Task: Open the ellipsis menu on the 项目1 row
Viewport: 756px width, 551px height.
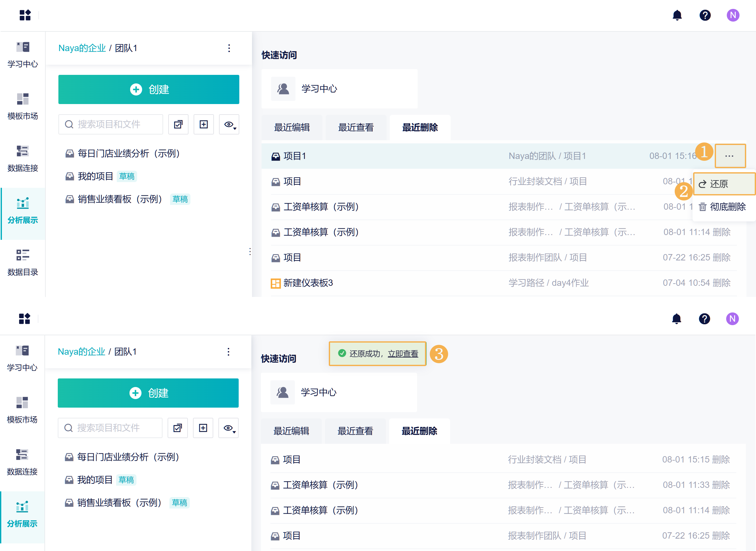Action: coord(729,156)
